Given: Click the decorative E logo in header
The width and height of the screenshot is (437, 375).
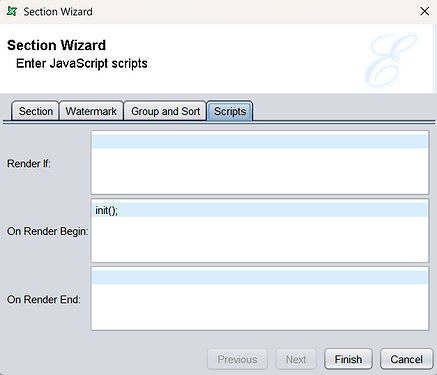Looking at the screenshot, I should coord(391,60).
